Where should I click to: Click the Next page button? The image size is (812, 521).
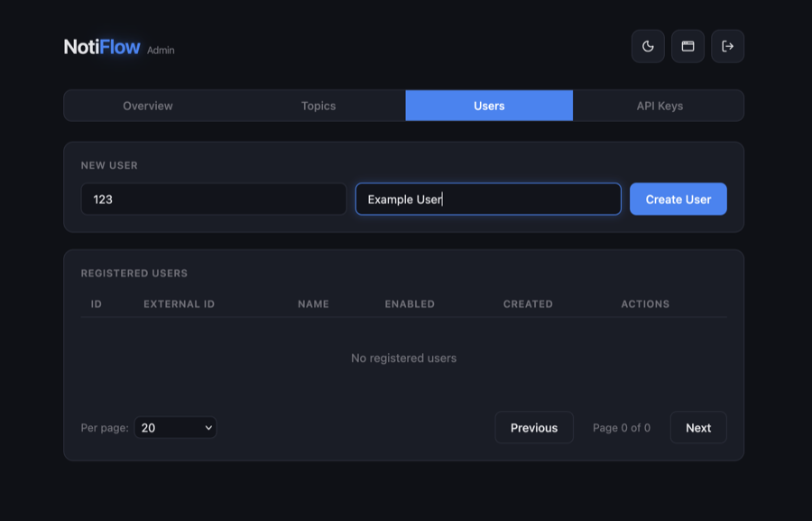(698, 428)
